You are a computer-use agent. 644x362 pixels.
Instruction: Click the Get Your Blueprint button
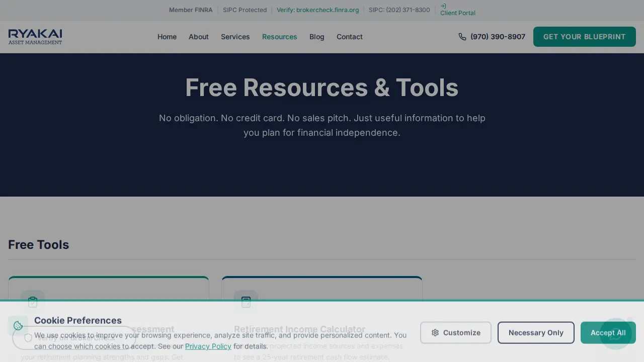click(x=585, y=37)
